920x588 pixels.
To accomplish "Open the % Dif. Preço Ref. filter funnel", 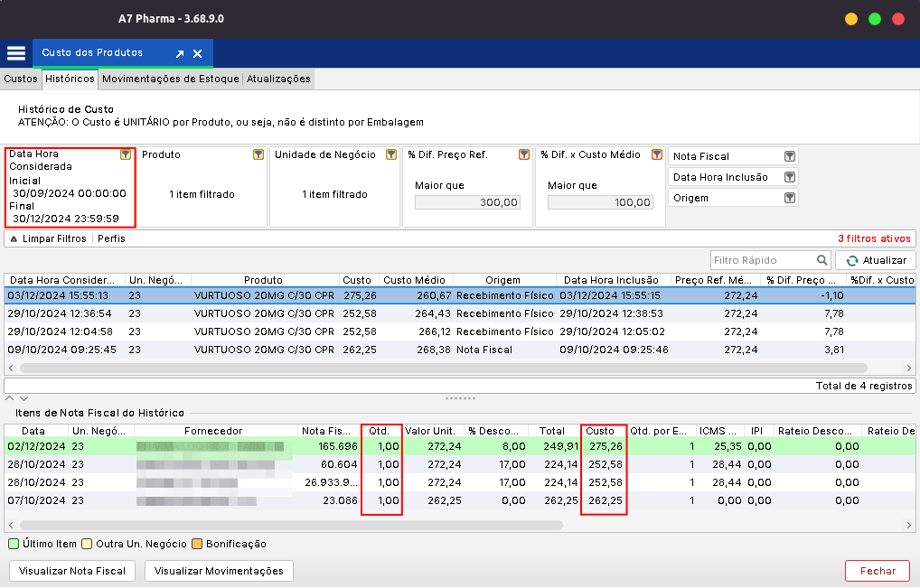I will pyautogui.click(x=523, y=154).
